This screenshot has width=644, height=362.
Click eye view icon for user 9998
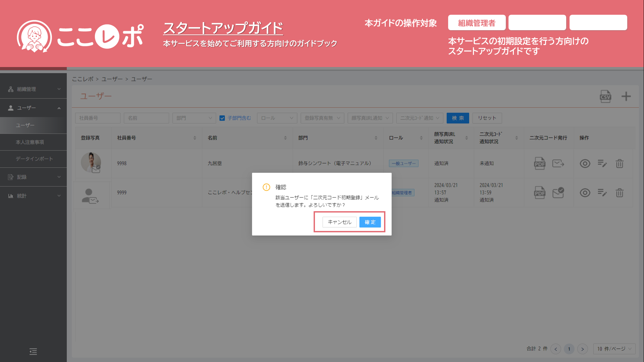pos(585,164)
